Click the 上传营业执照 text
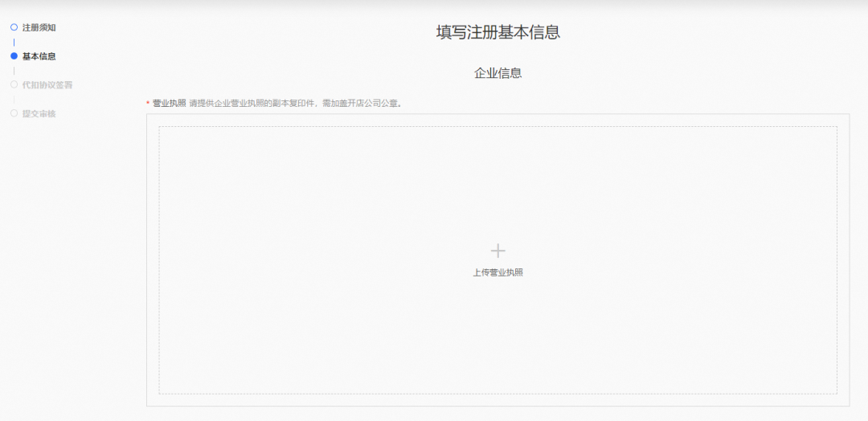The height and width of the screenshot is (421, 868). coord(497,272)
